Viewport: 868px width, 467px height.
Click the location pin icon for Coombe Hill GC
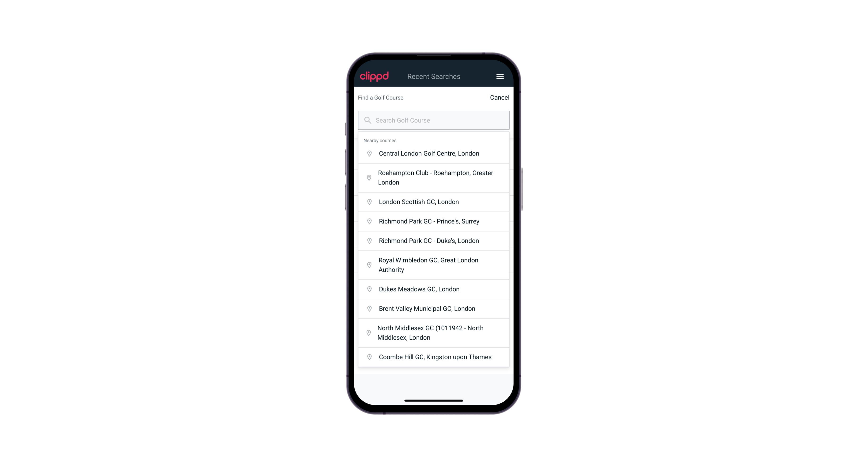[x=368, y=357]
